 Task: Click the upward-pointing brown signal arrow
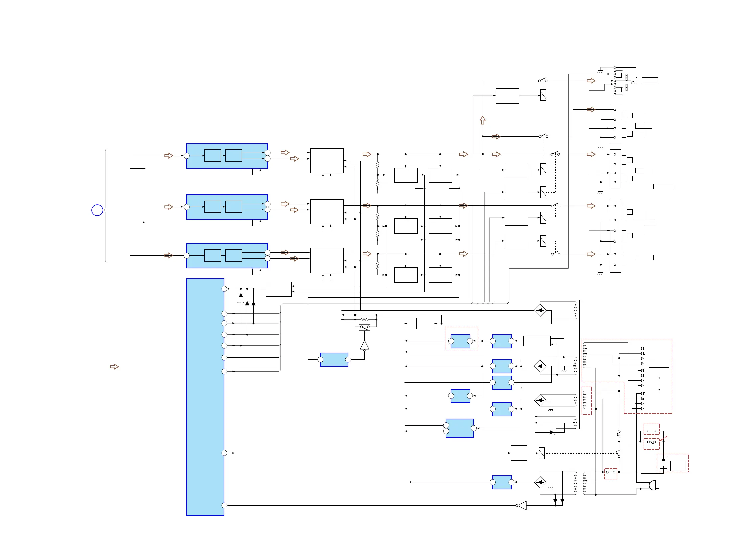click(x=482, y=120)
